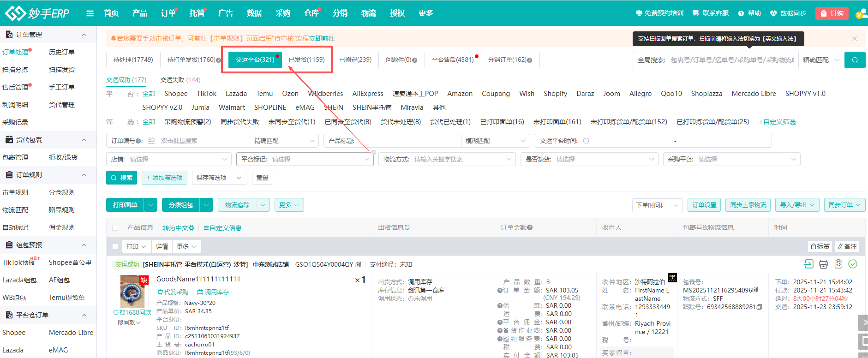The image size is (868, 358).
Task: Click the green checkmark icon on the order row
Action: click(x=853, y=264)
